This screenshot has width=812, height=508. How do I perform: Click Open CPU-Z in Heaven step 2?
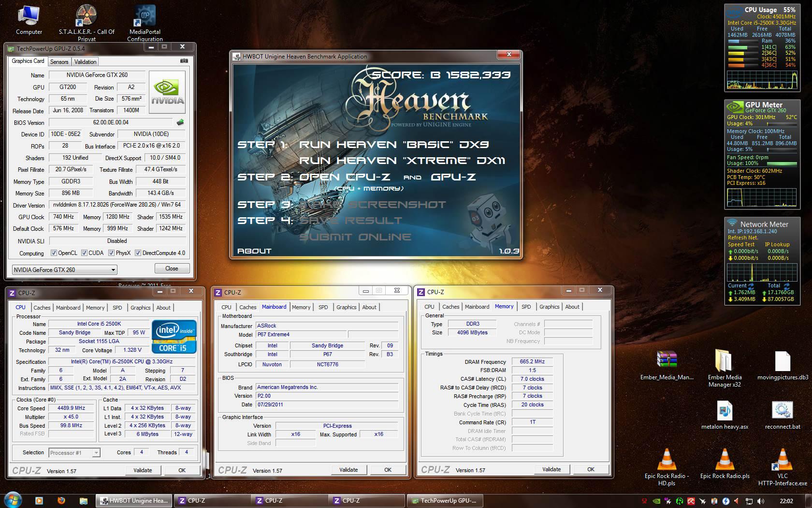(x=345, y=177)
